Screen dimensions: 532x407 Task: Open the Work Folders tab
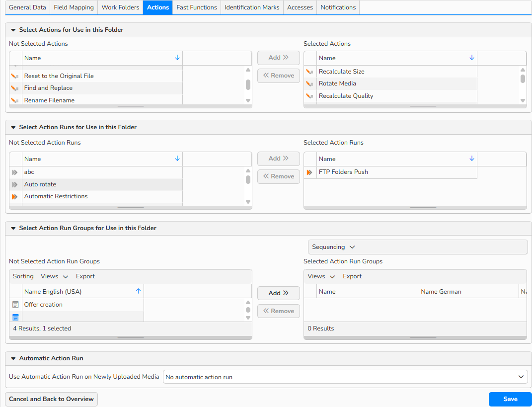tap(120, 7)
